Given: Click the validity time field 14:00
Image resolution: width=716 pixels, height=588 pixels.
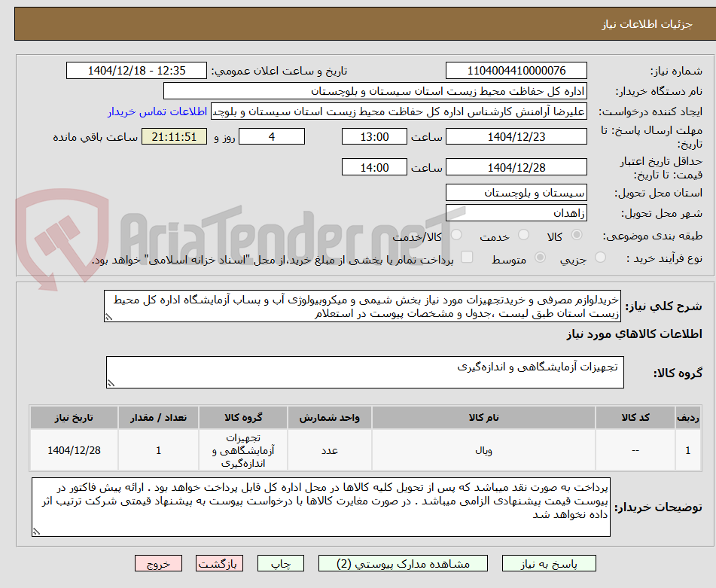Looking at the screenshot, I should tap(374, 167).
